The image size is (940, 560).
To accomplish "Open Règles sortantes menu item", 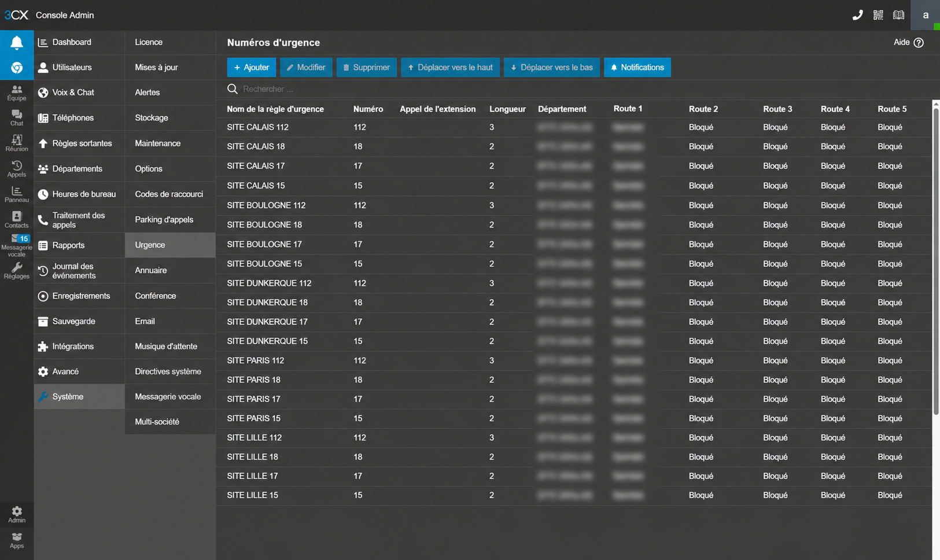I will coord(79,143).
